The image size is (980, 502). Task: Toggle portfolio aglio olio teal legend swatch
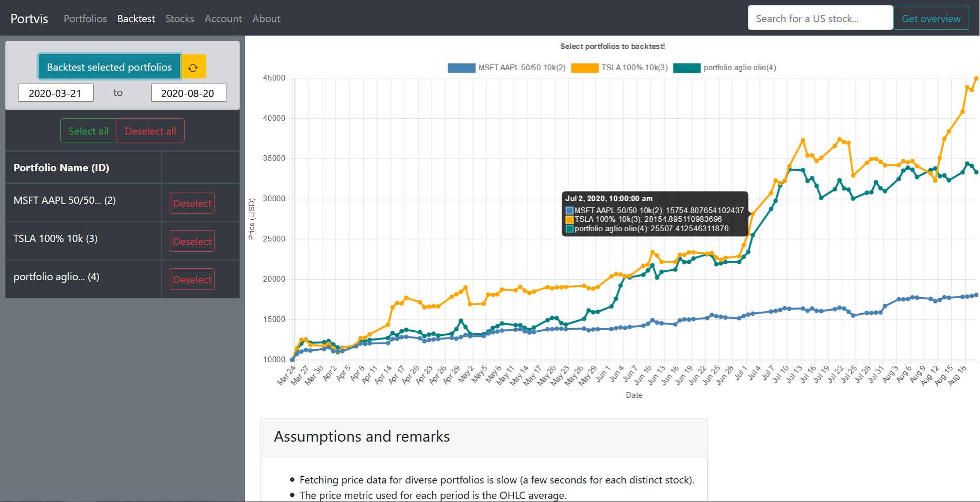[687, 68]
